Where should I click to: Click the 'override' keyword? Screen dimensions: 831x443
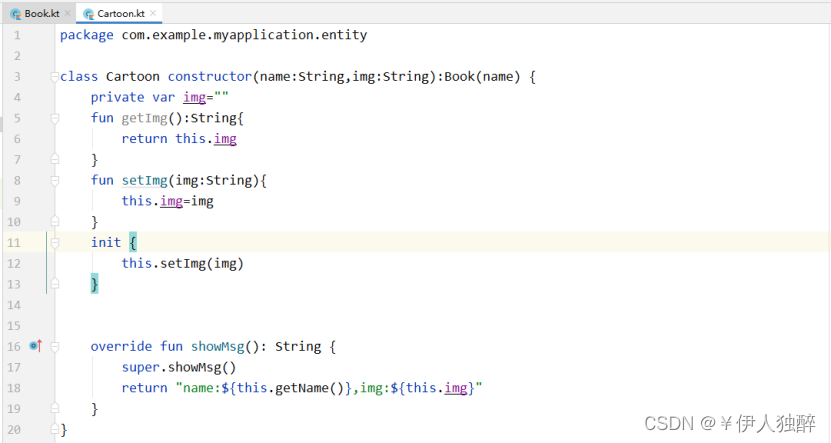(121, 347)
